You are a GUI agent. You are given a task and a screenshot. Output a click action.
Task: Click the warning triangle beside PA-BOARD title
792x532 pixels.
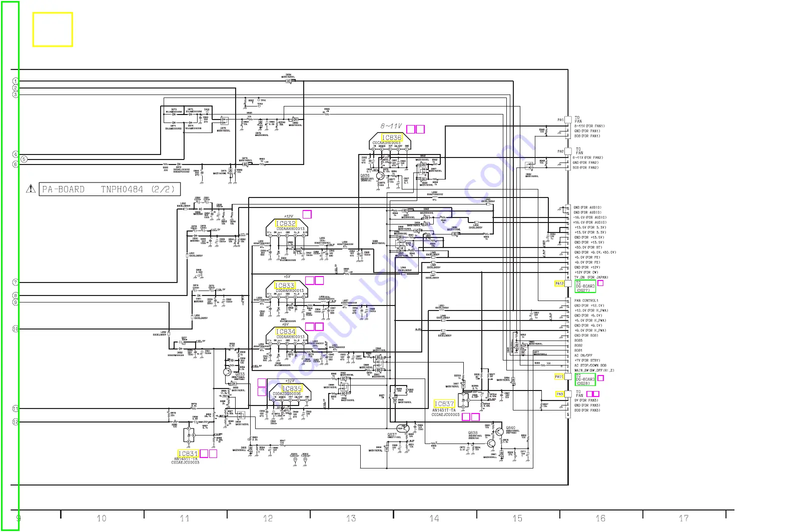(x=31, y=188)
